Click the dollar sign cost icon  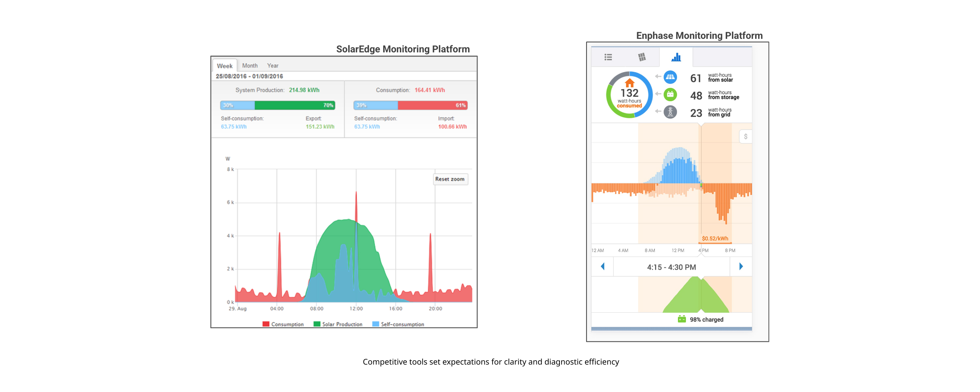[745, 137]
